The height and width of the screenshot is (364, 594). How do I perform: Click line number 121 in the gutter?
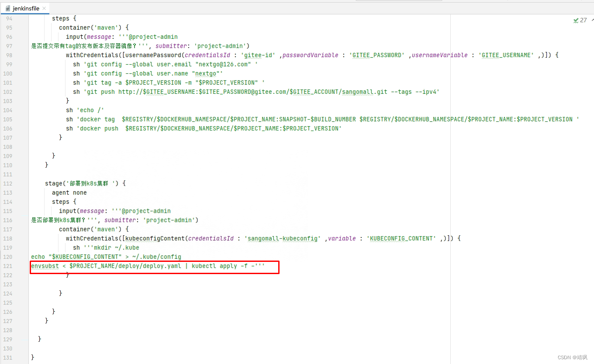[7, 266]
